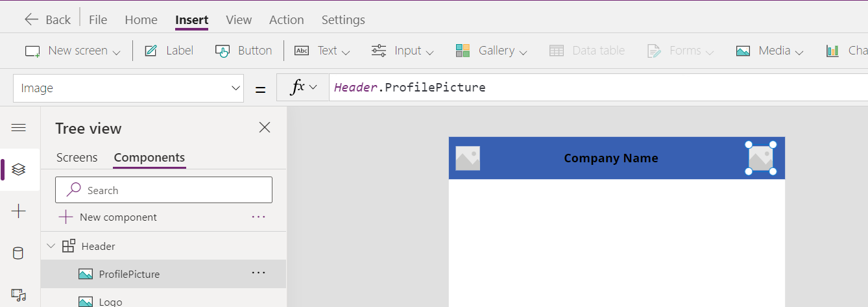Open the Gallery dropdown in ribbon

point(491,51)
